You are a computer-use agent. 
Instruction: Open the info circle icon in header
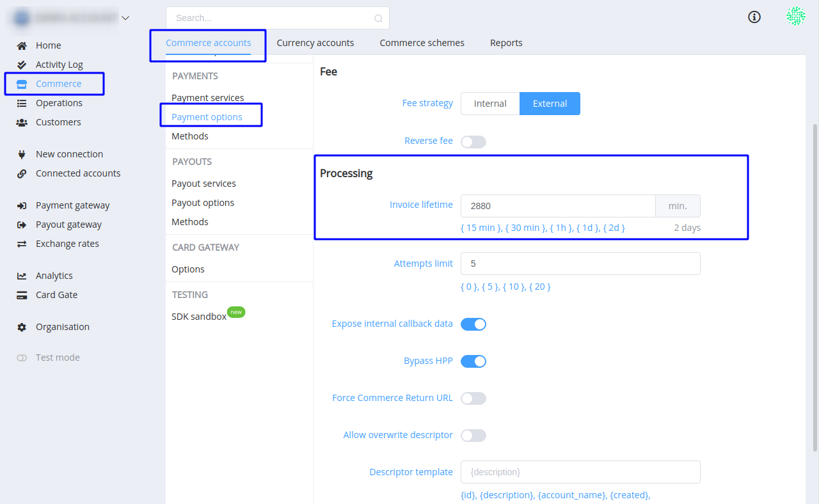[754, 17]
